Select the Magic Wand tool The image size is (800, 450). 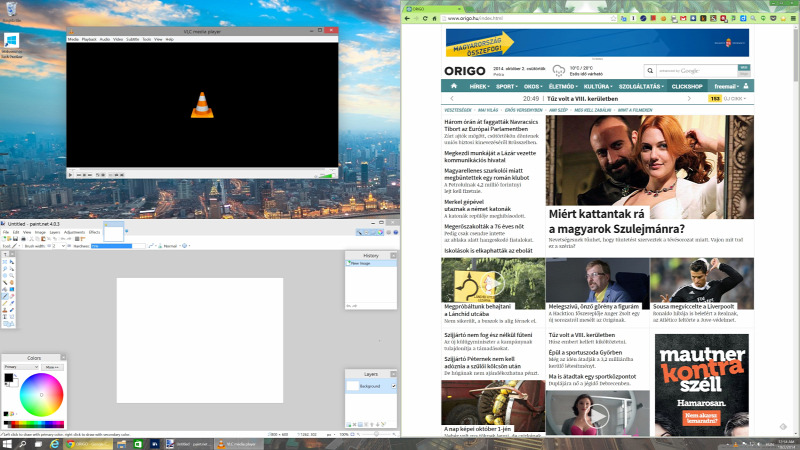click(5, 283)
